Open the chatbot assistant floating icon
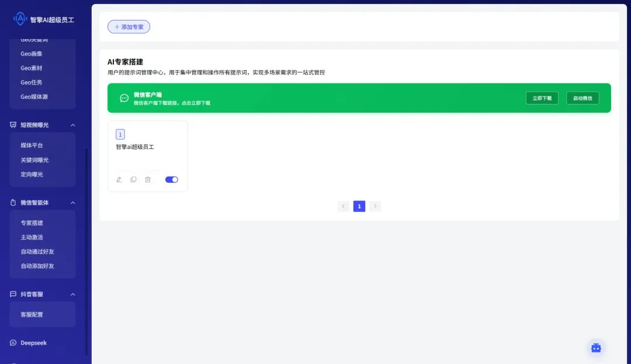The image size is (631, 364). pyautogui.click(x=596, y=348)
